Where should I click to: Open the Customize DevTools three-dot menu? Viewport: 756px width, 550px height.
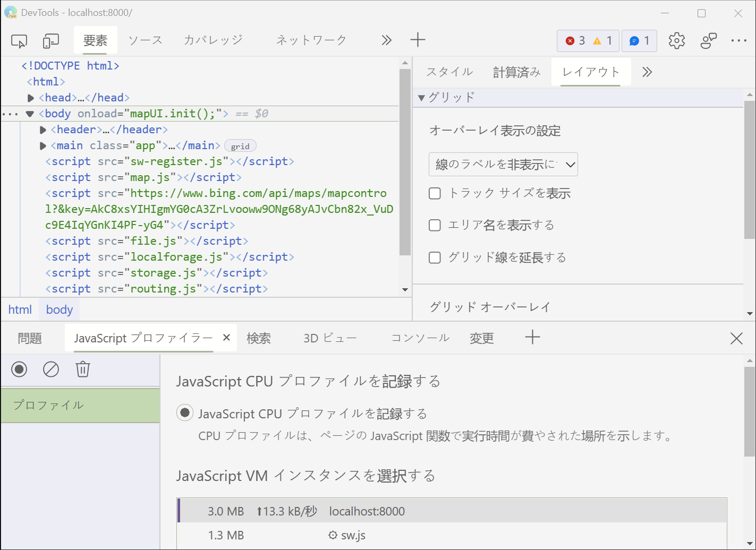pyautogui.click(x=738, y=40)
